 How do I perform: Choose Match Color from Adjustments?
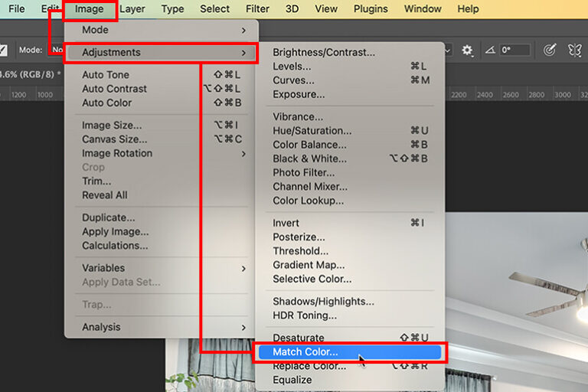pos(350,352)
